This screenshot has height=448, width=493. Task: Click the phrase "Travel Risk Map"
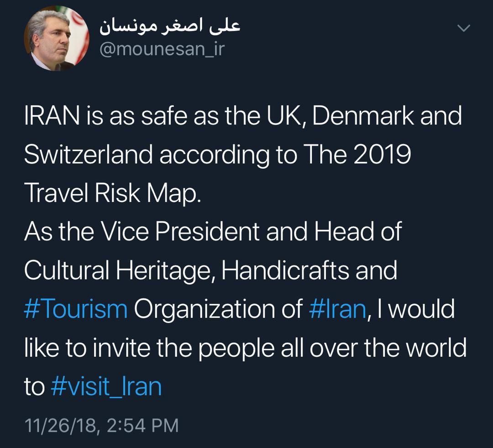point(112,193)
